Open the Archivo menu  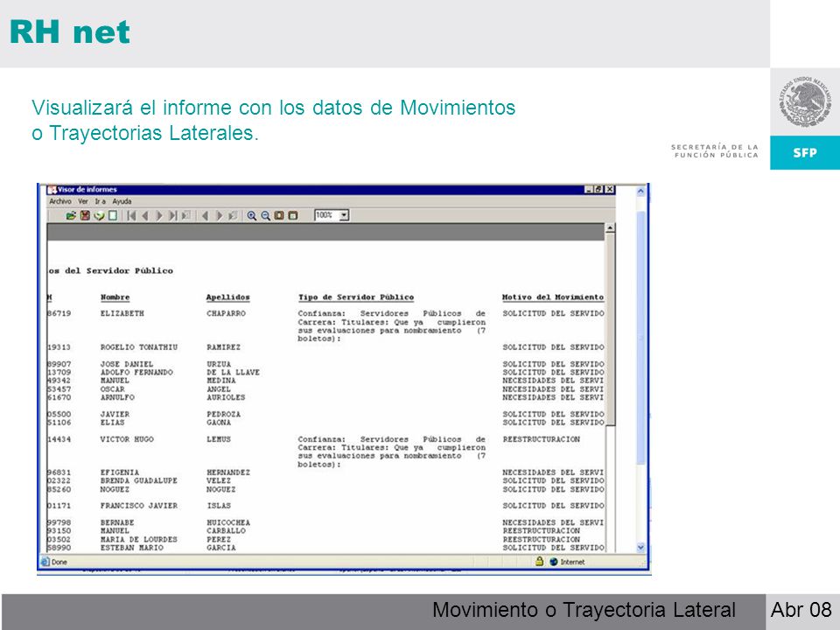pyautogui.click(x=60, y=201)
